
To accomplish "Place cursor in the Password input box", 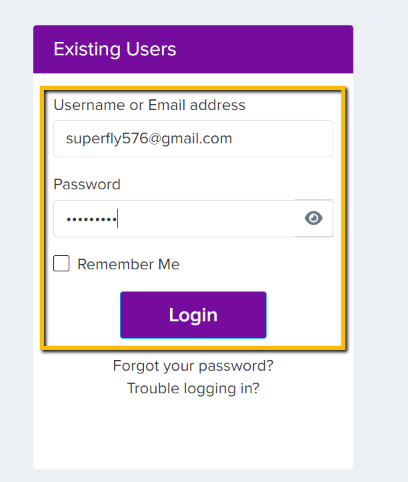I will [174, 219].
